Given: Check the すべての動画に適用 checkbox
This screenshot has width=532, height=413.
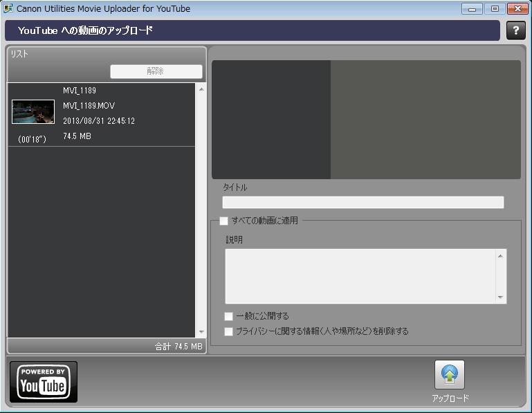Looking at the screenshot, I should click(x=223, y=221).
